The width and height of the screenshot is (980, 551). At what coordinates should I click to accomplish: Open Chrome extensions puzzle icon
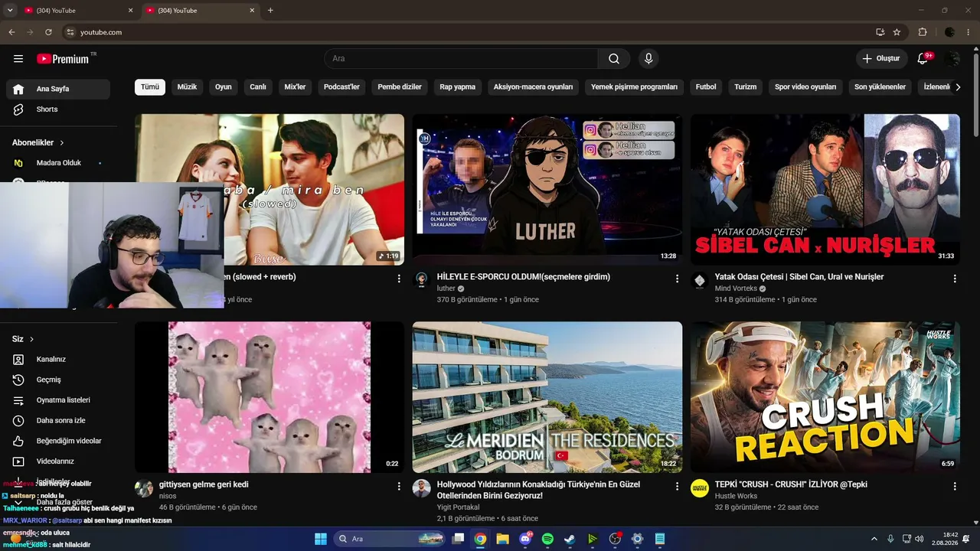point(923,32)
